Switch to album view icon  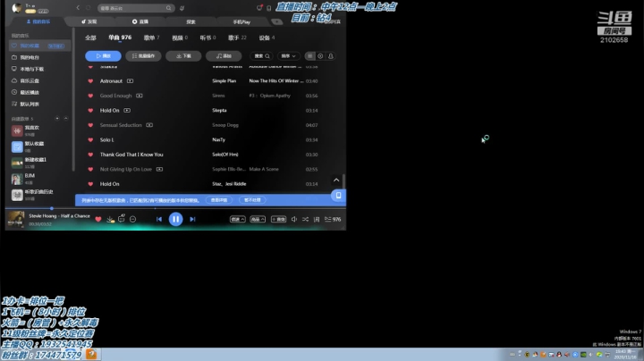coord(320,55)
